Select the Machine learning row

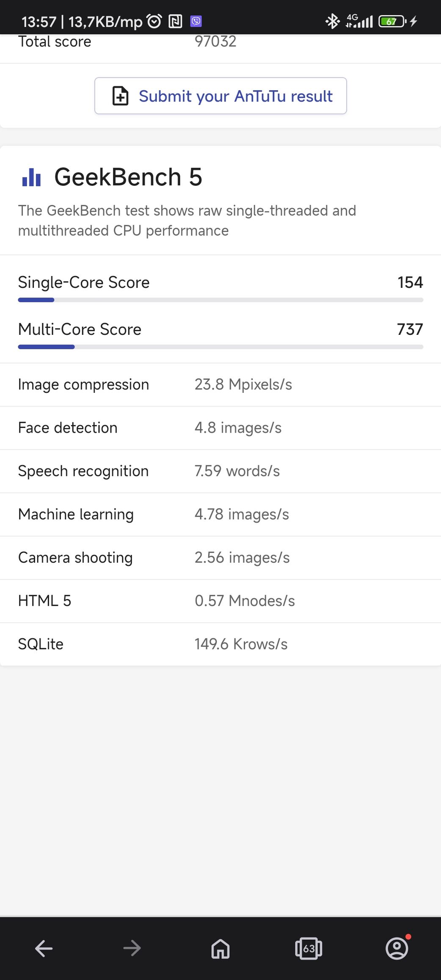[x=220, y=515]
